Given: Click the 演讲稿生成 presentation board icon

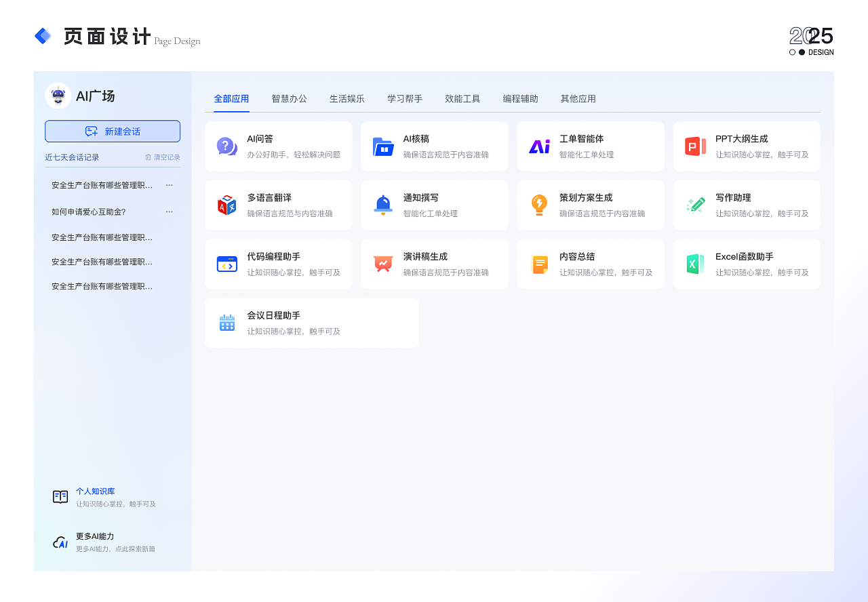Looking at the screenshot, I should (383, 264).
